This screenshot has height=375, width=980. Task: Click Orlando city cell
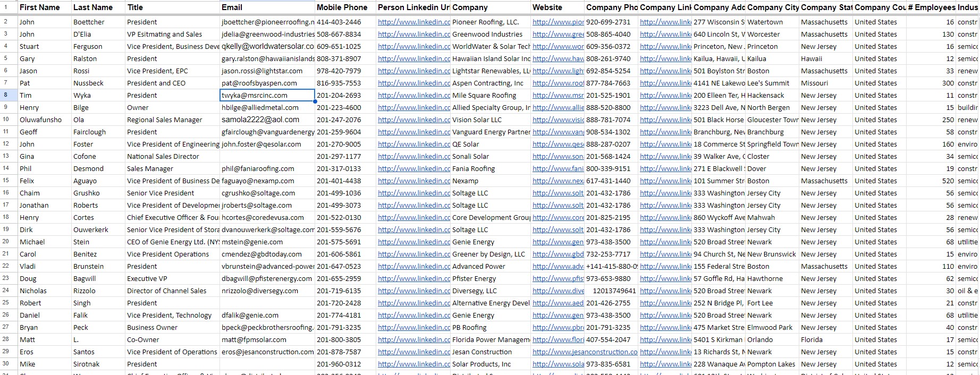pos(772,339)
